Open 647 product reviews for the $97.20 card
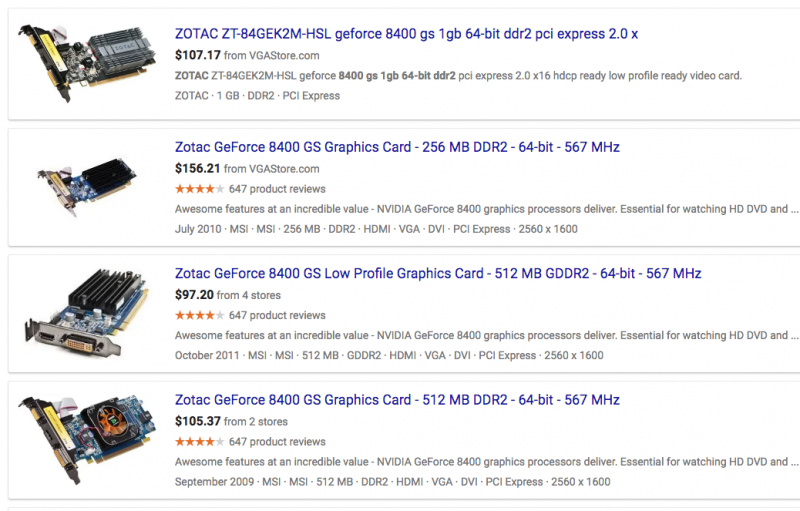800x511 pixels. click(277, 315)
